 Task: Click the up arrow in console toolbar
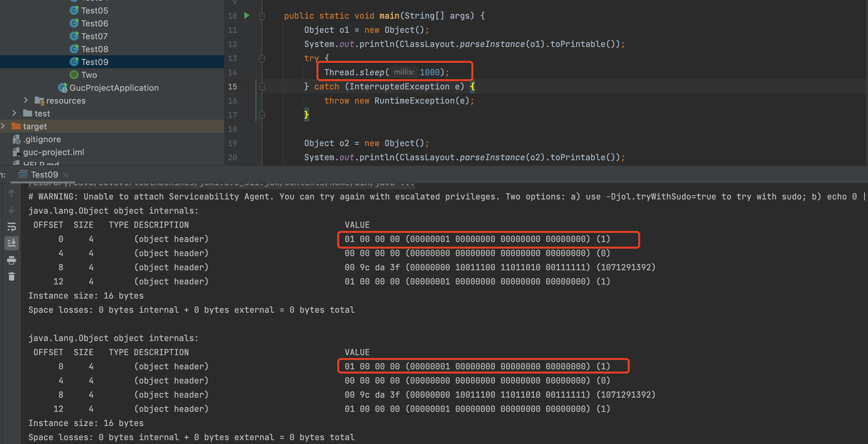(12, 193)
